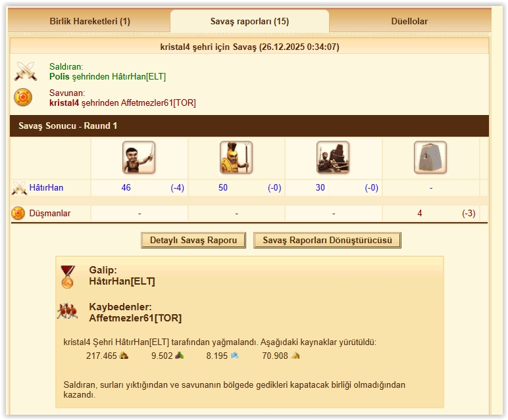The height and width of the screenshot is (420, 508).
Task: Click the looted crystal amount 8.195
Action: click(217, 356)
